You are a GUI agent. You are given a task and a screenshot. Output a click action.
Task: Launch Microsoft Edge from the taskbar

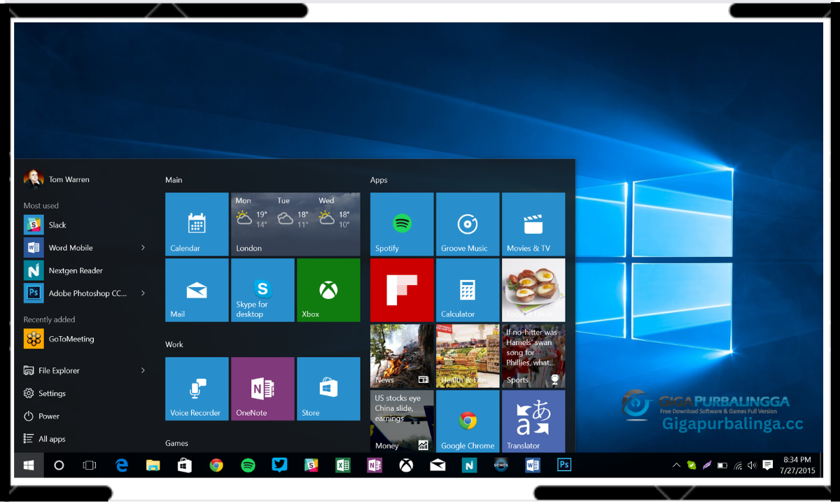click(x=122, y=465)
